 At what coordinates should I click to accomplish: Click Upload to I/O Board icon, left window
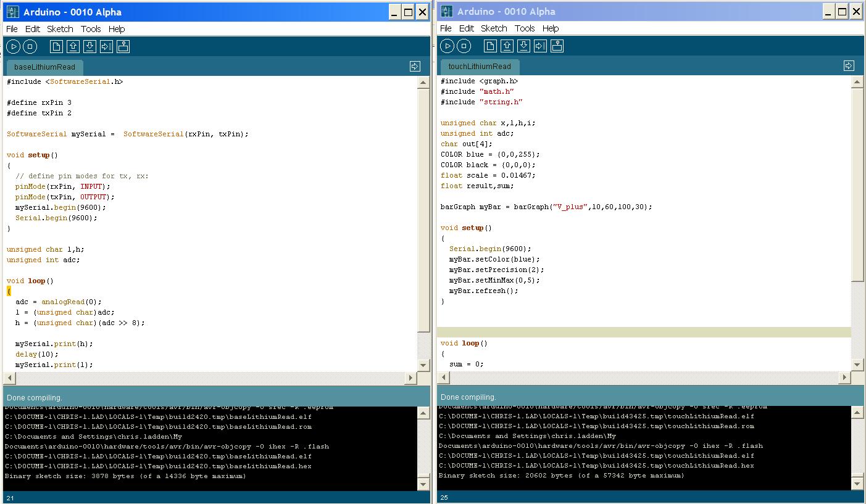tap(106, 46)
